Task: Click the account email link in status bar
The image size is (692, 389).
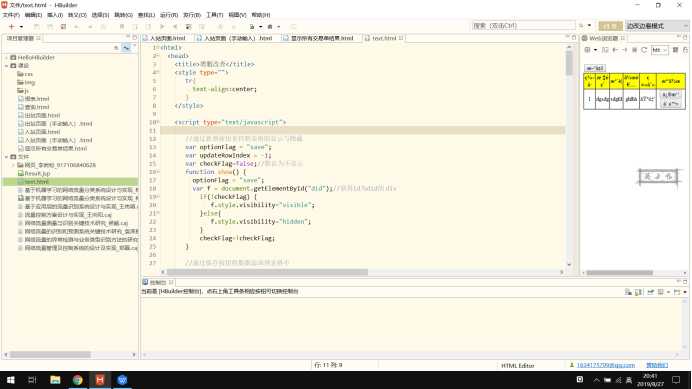Action: [x=606, y=366]
